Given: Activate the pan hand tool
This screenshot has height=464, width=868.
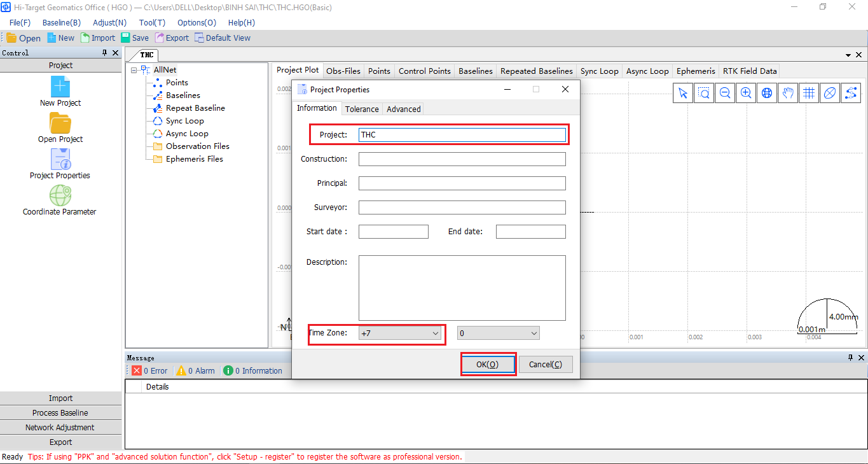Looking at the screenshot, I should [788, 94].
